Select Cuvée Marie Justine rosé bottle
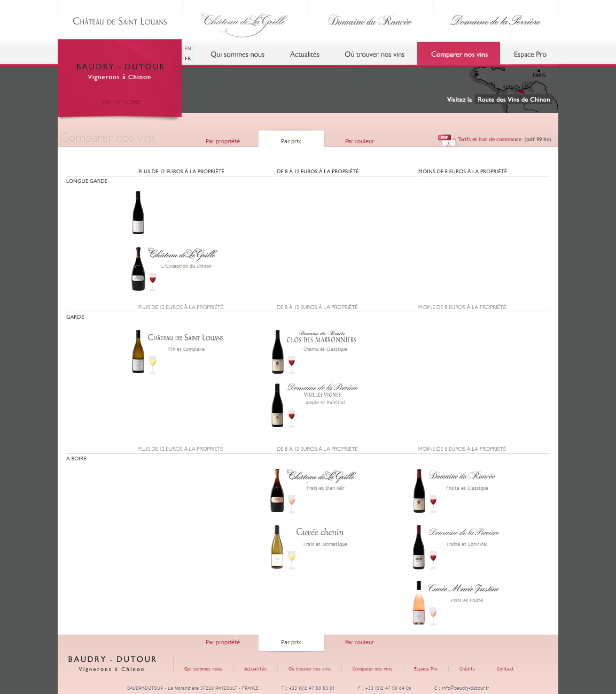Image resolution: width=616 pixels, height=694 pixels. click(419, 603)
